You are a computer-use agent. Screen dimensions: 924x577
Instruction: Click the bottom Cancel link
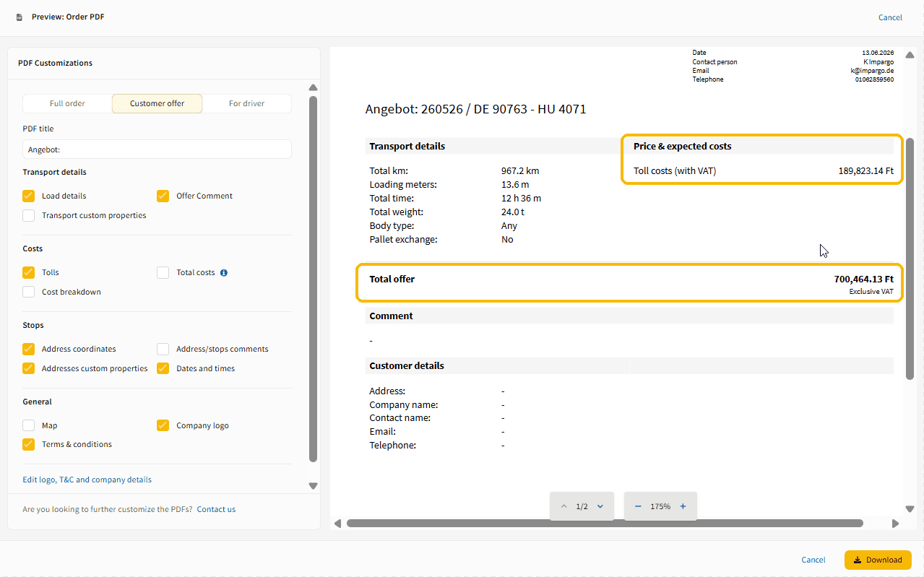813,560
